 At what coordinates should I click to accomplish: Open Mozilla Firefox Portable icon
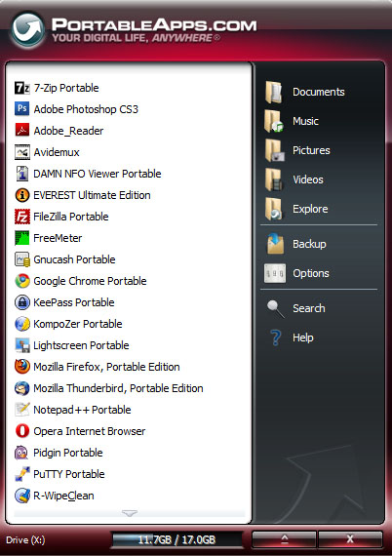(22, 367)
